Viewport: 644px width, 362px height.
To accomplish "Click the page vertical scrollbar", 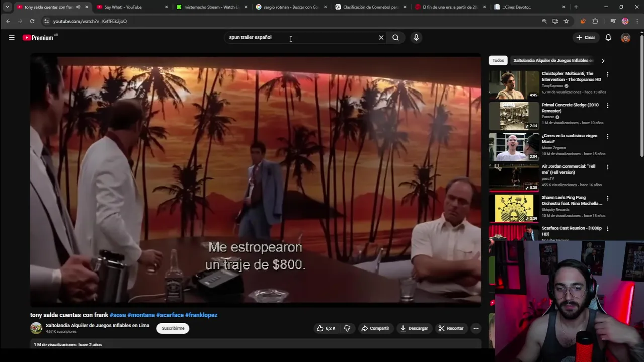I will (x=641, y=96).
